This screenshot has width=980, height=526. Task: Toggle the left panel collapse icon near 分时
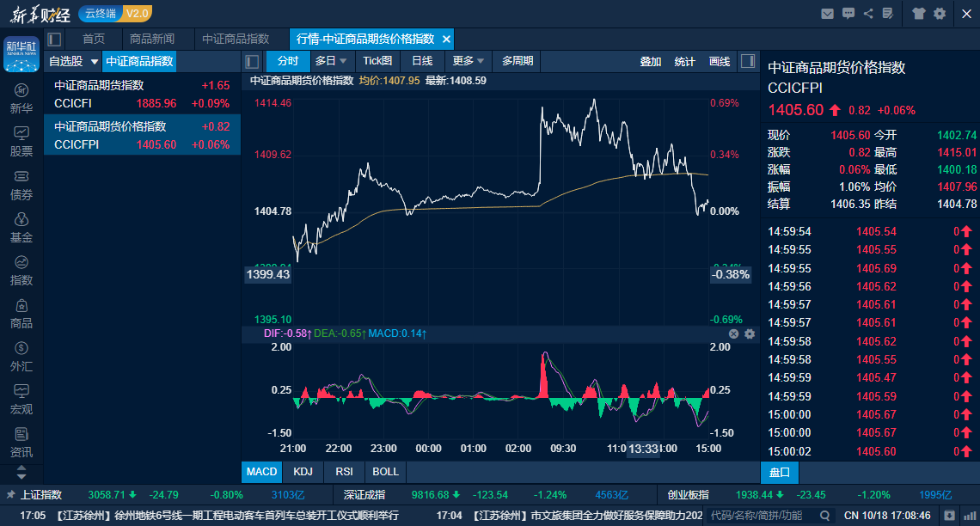pyautogui.click(x=252, y=61)
